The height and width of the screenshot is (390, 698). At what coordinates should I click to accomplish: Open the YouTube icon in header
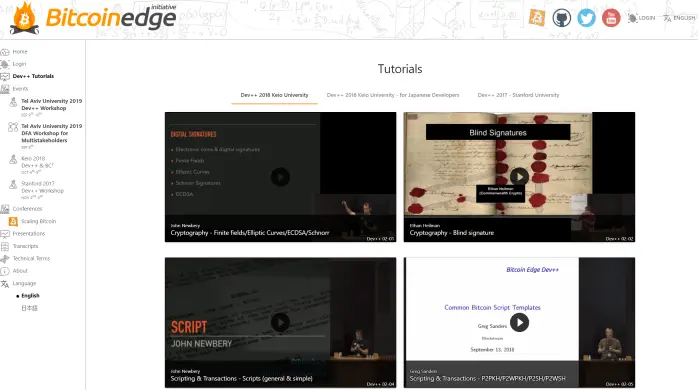pyautogui.click(x=611, y=18)
